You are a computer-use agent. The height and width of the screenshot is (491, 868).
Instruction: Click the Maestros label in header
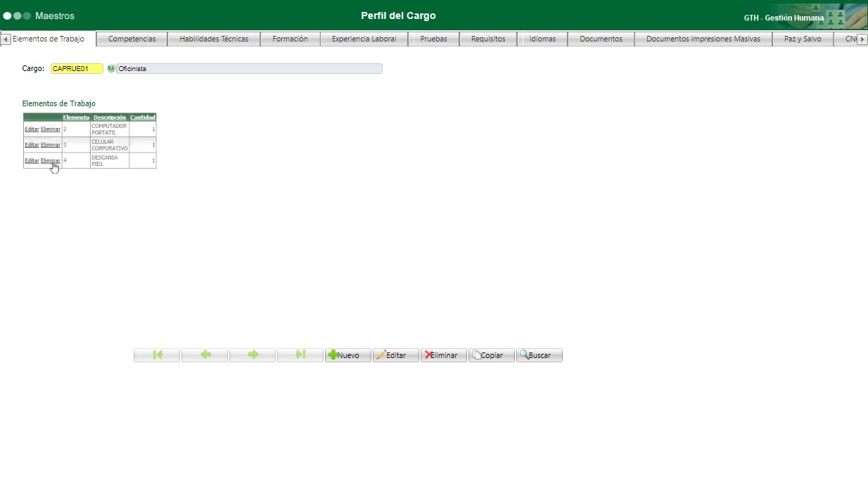point(55,15)
